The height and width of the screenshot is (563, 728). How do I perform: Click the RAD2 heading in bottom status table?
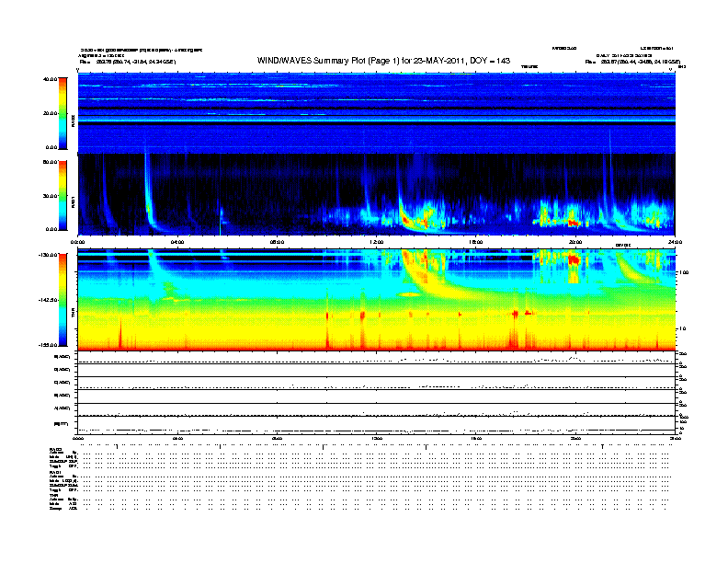point(55,449)
